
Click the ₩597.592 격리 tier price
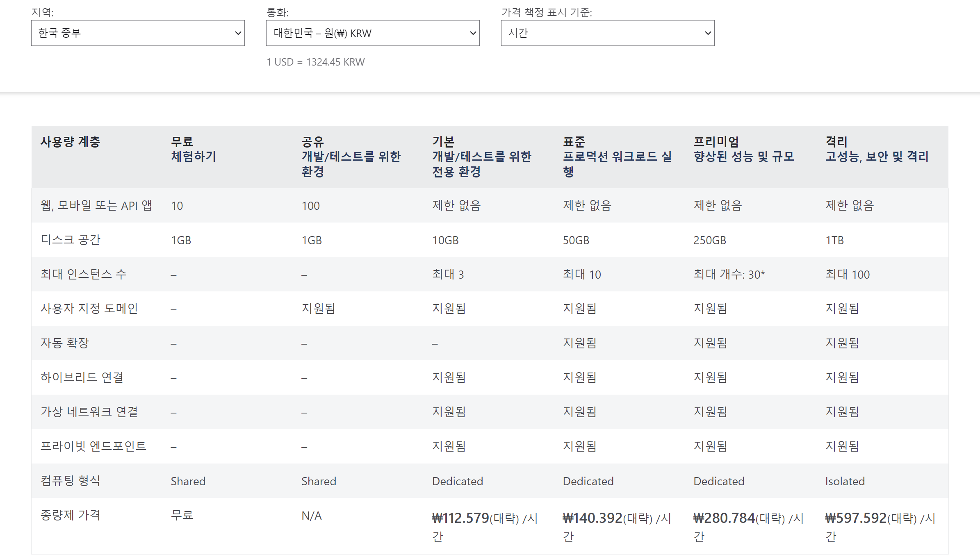(855, 518)
